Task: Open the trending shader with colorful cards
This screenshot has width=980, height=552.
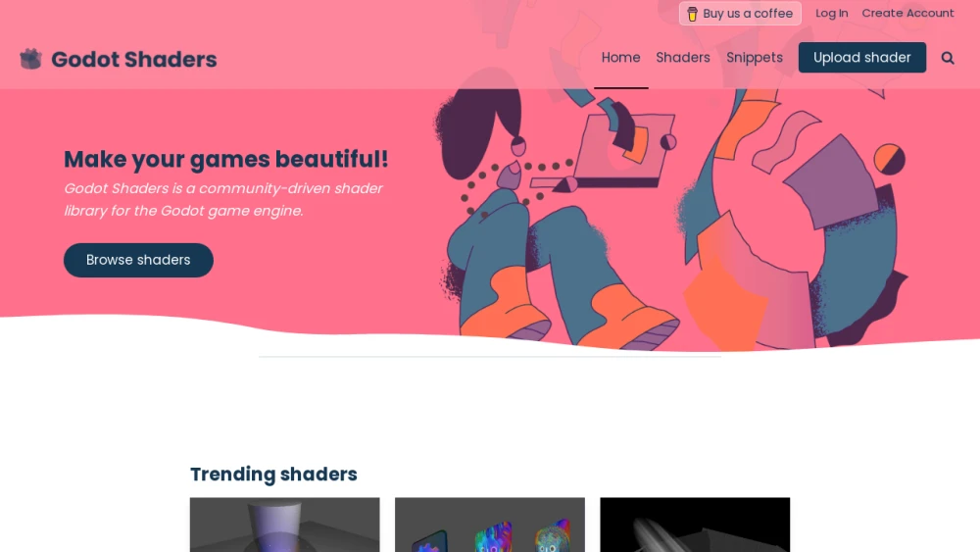Action: point(489,525)
